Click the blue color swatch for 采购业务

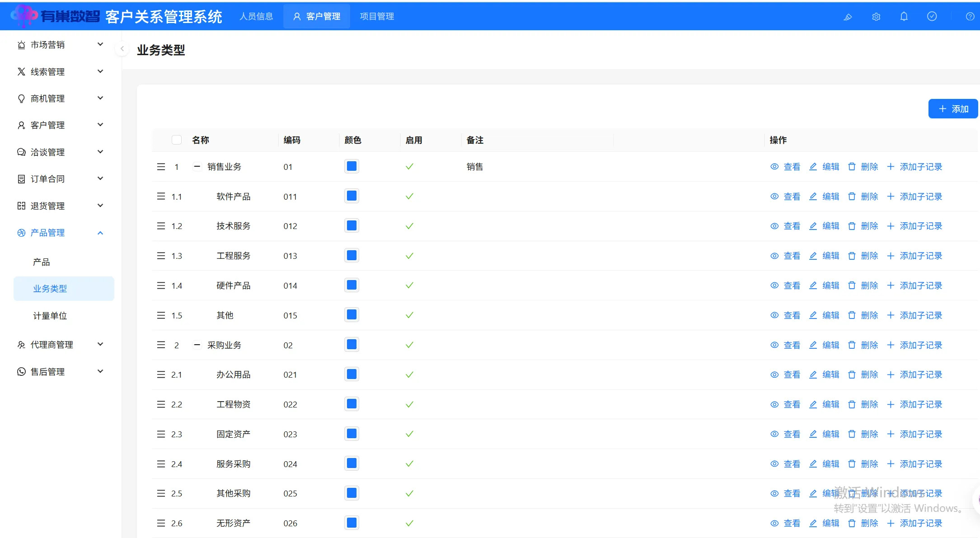(352, 345)
